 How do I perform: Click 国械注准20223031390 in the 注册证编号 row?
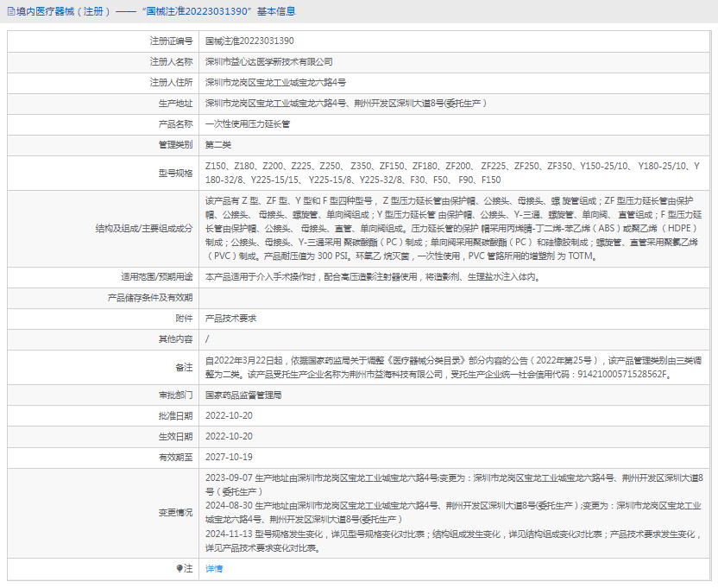249,41
